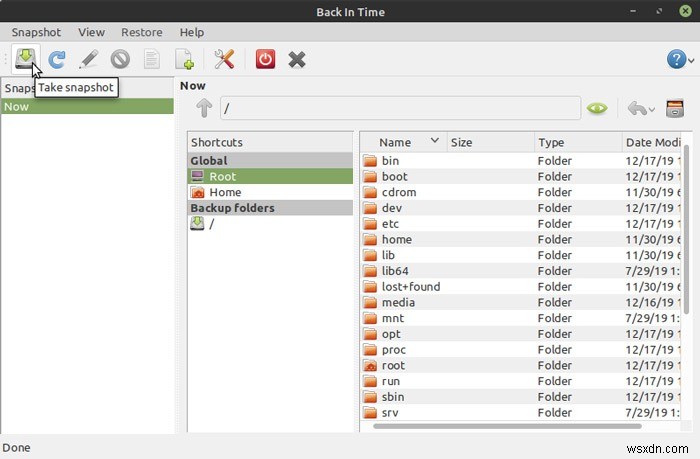Sort by the Type column header
The width and height of the screenshot is (700, 459).
pyautogui.click(x=578, y=142)
